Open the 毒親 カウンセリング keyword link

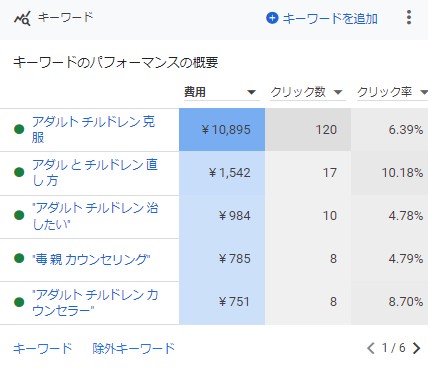[x=91, y=259]
